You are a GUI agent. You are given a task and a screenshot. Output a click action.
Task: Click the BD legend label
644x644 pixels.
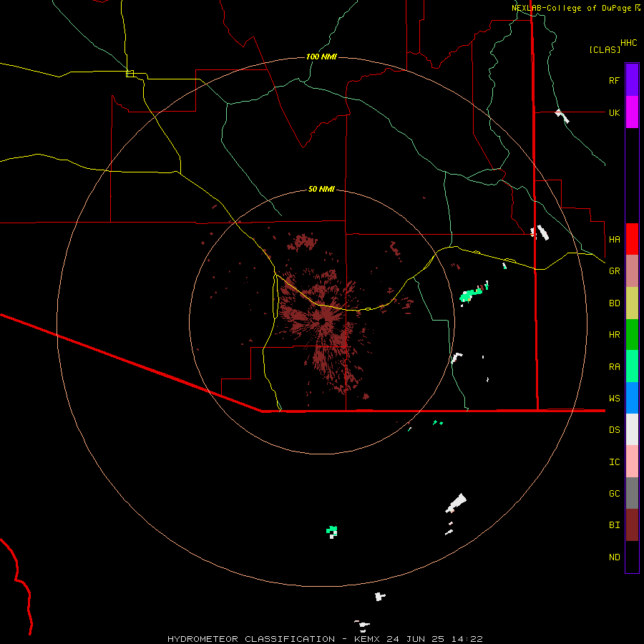click(x=614, y=303)
